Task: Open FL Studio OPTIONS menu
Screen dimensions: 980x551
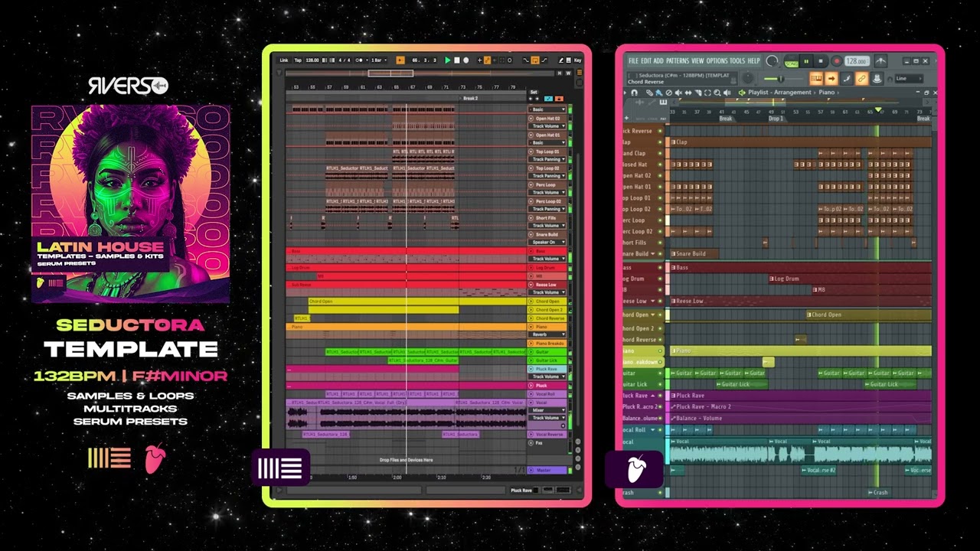Action: pos(717,60)
